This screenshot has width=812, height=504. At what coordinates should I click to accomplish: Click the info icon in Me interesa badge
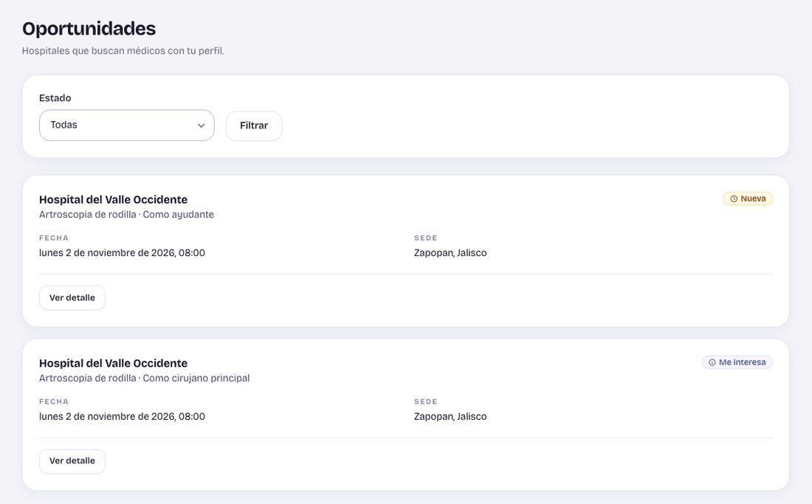(x=712, y=362)
